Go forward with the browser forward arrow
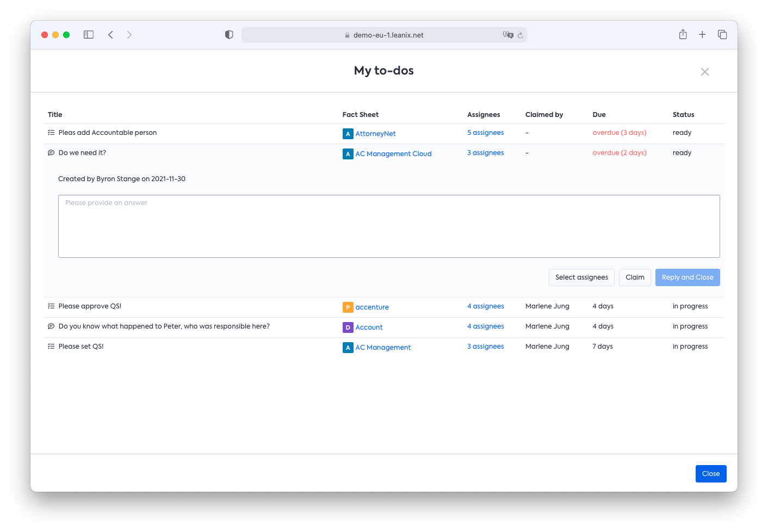 pos(129,35)
